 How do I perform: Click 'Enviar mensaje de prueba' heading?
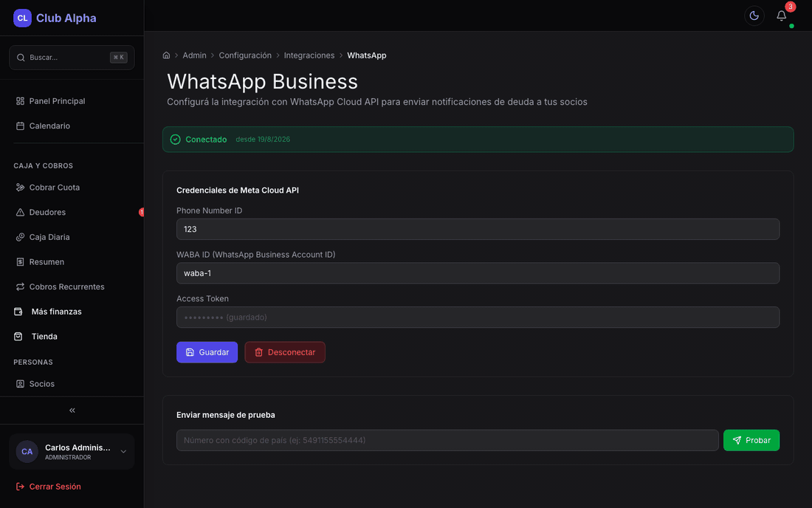226,415
